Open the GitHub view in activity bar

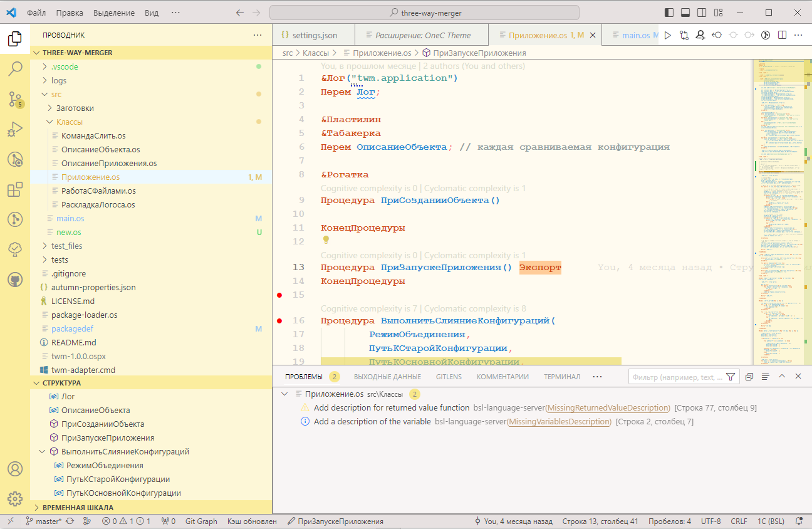(x=15, y=280)
